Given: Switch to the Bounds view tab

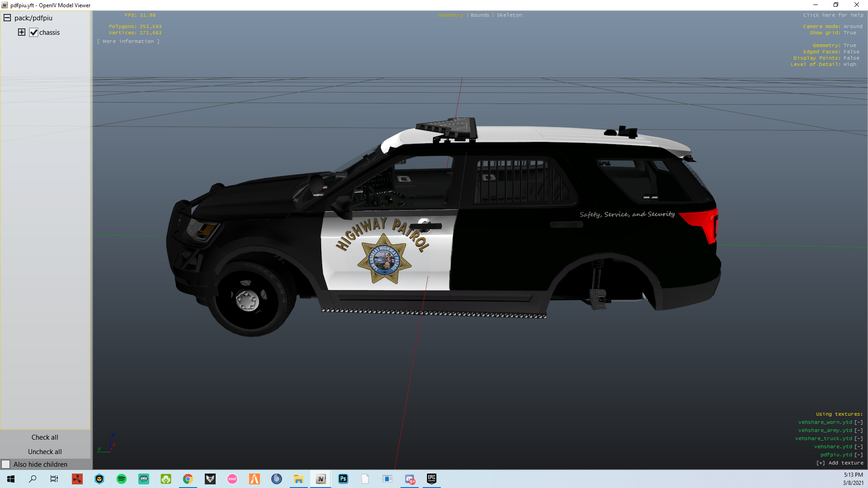Looking at the screenshot, I should click(x=480, y=15).
